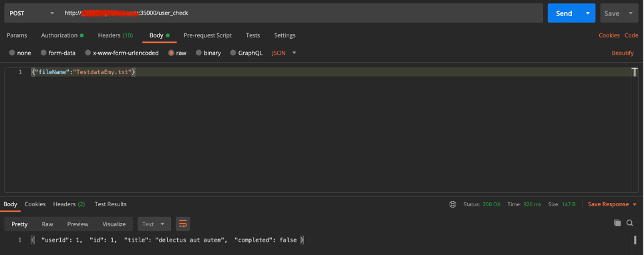Open the Code link
This screenshot has width=644, height=255.
pos(631,35)
